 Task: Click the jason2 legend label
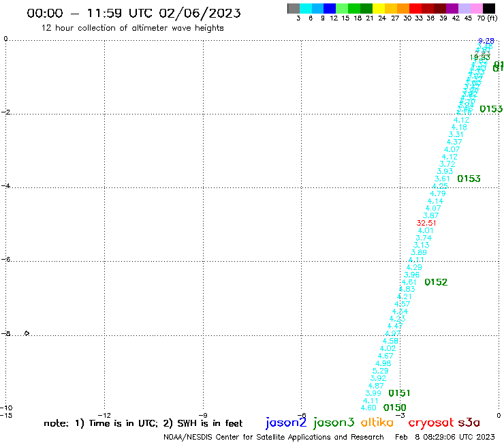click(x=286, y=423)
